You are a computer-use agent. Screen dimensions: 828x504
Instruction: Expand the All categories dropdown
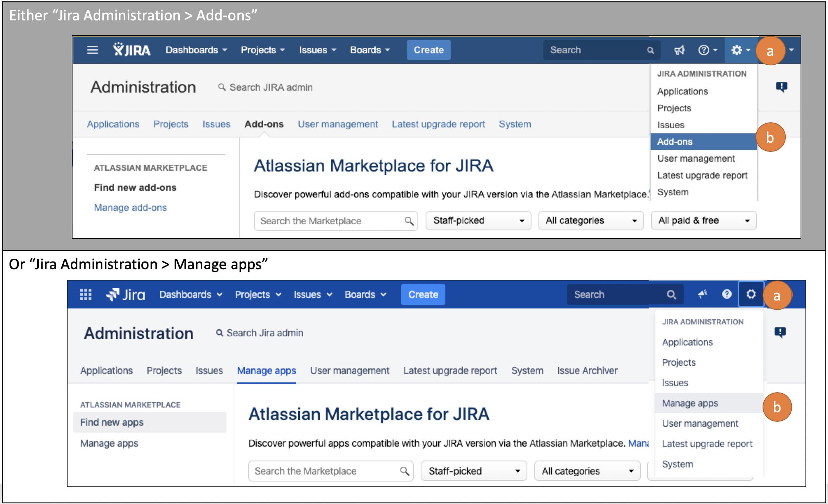point(591,220)
